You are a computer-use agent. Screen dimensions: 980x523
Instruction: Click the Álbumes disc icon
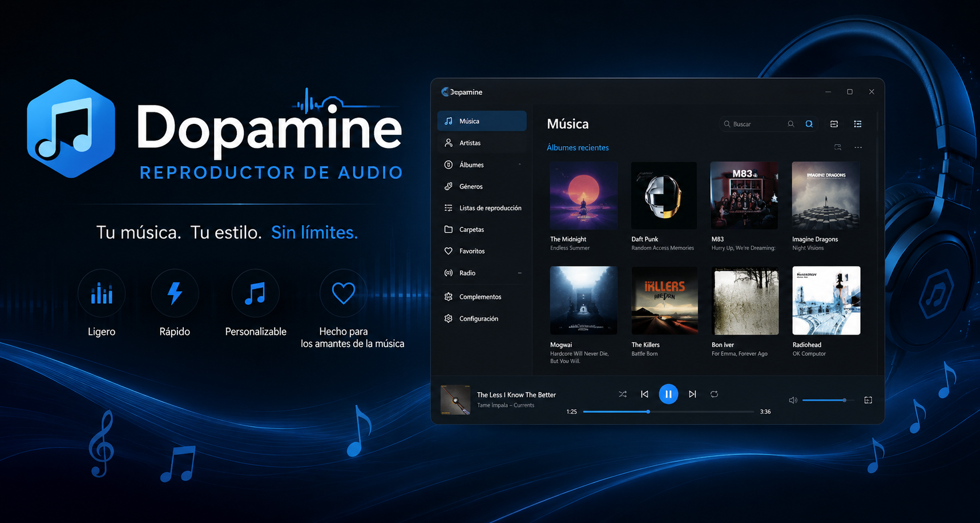tap(449, 164)
